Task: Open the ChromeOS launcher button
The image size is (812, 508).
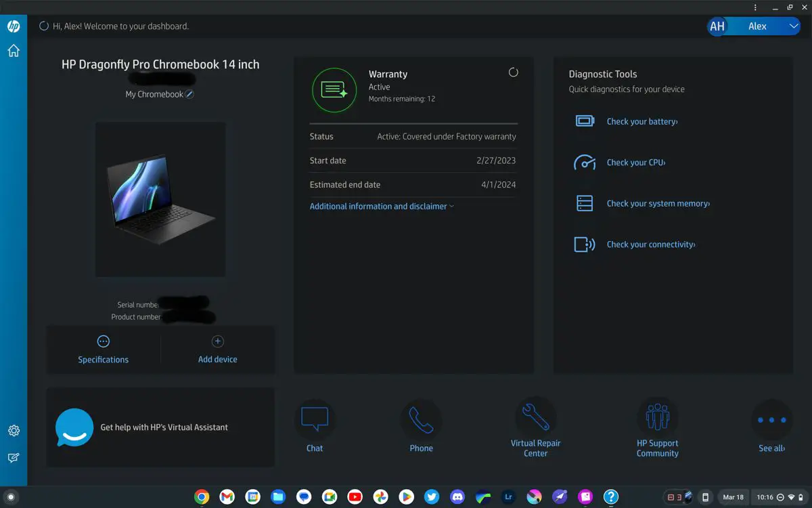Action: [x=10, y=497]
